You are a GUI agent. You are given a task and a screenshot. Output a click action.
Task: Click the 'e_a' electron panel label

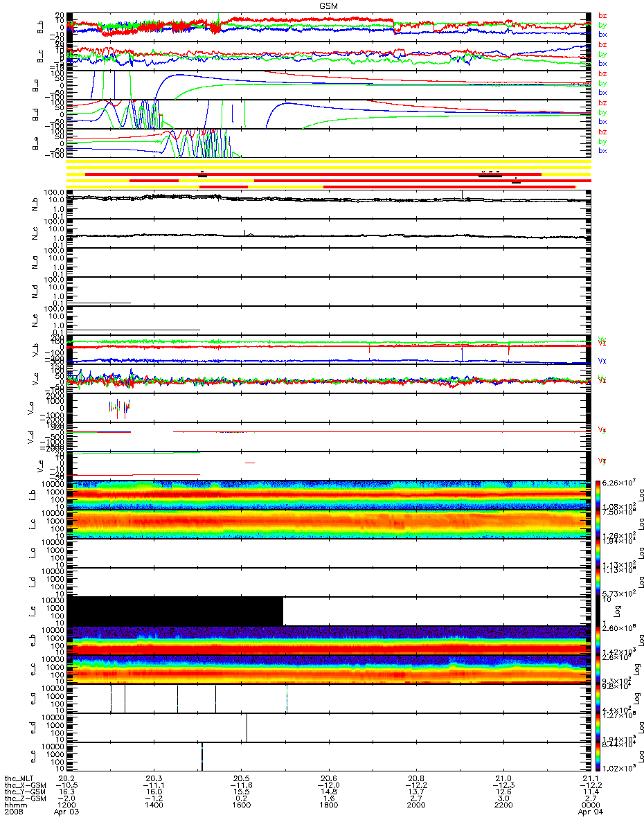[x=33, y=698]
